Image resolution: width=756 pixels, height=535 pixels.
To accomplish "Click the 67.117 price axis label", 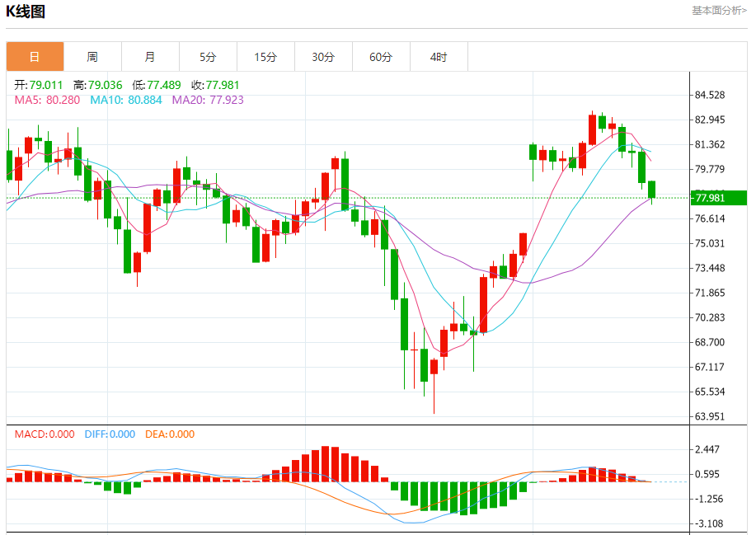I will pyautogui.click(x=710, y=368).
